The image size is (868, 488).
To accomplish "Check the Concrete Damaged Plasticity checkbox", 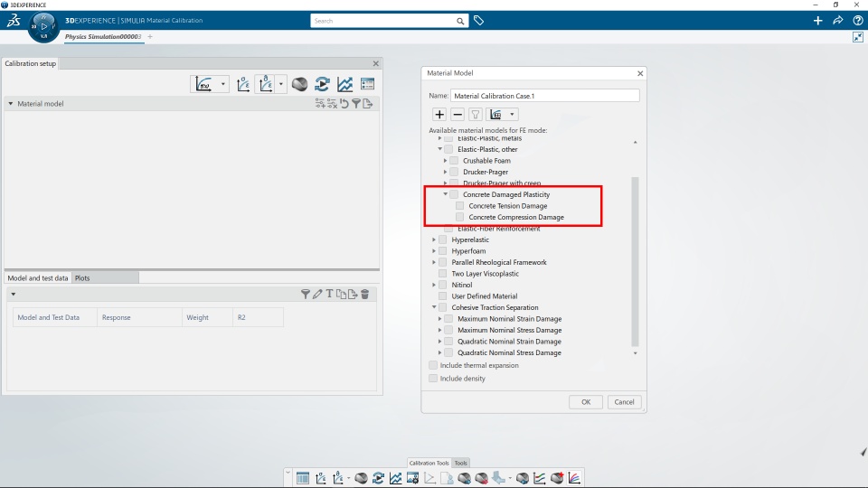I will 454,194.
